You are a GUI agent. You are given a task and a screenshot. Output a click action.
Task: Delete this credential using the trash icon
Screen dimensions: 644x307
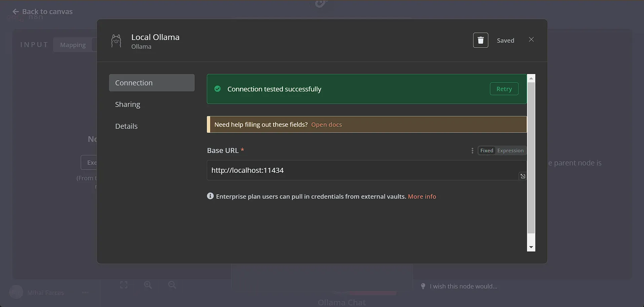point(480,40)
